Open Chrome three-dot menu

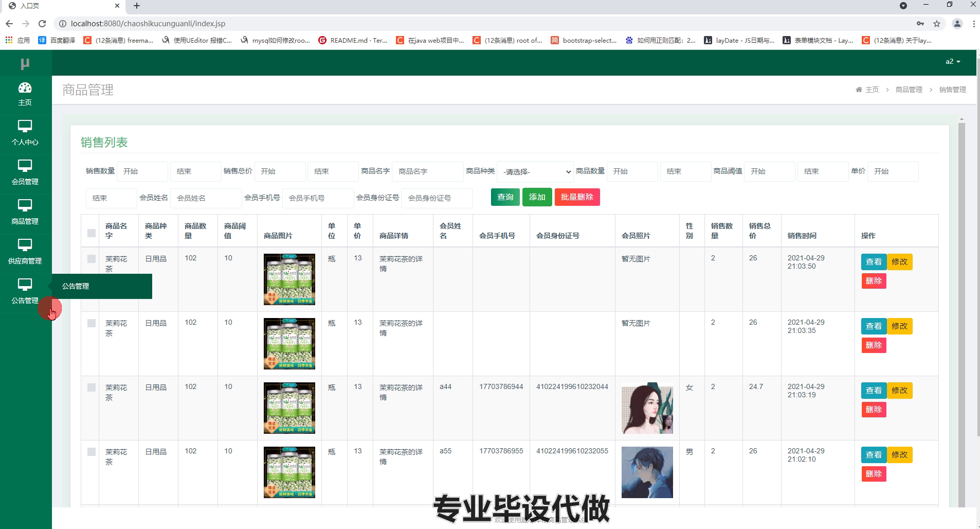(974, 24)
